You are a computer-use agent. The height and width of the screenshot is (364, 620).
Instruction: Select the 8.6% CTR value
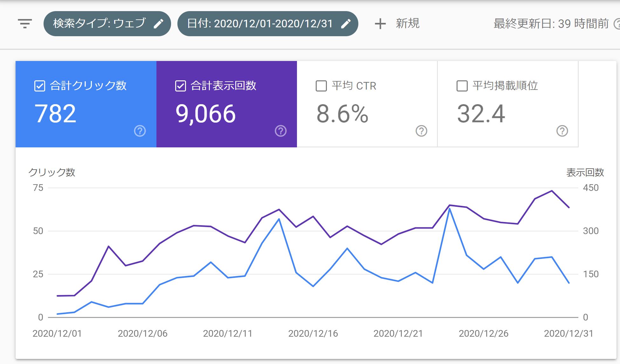click(342, 114)
